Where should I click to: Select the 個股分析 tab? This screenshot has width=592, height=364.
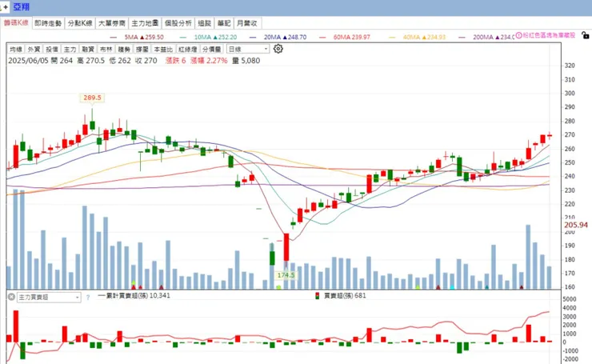[x=178, y=23]
